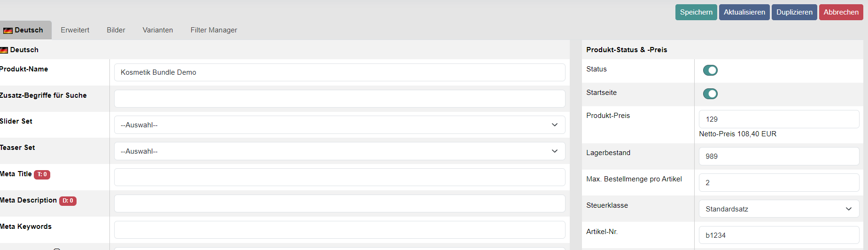Open the Bilder tab

[116, 30]
